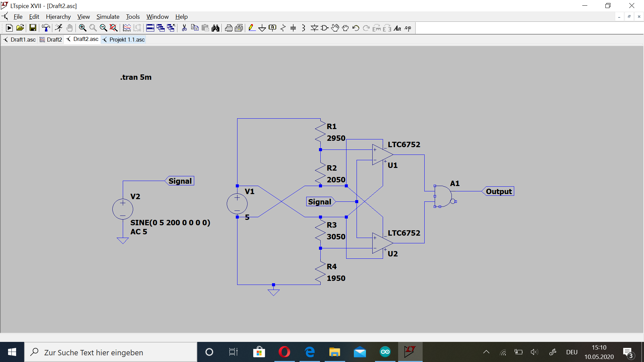The height and width of the screenshot is (362, 644).
Task: Click the New Schematic toolbar icon
Action: [9, 28]
